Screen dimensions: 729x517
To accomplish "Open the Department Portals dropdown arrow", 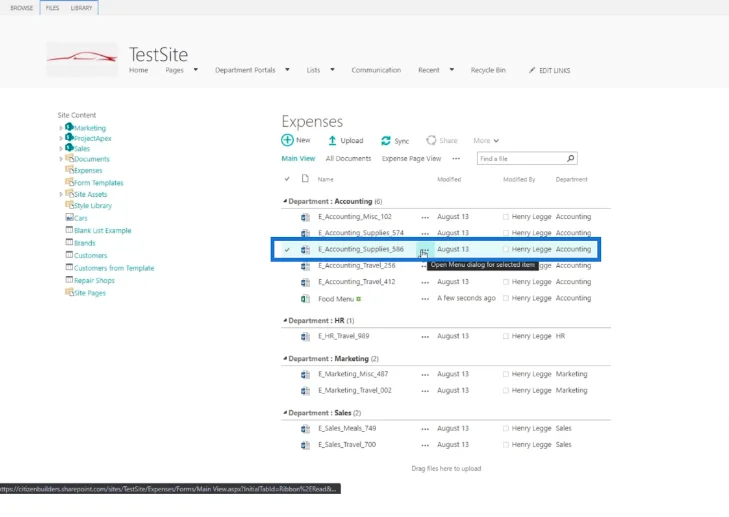I will (287, 70).
